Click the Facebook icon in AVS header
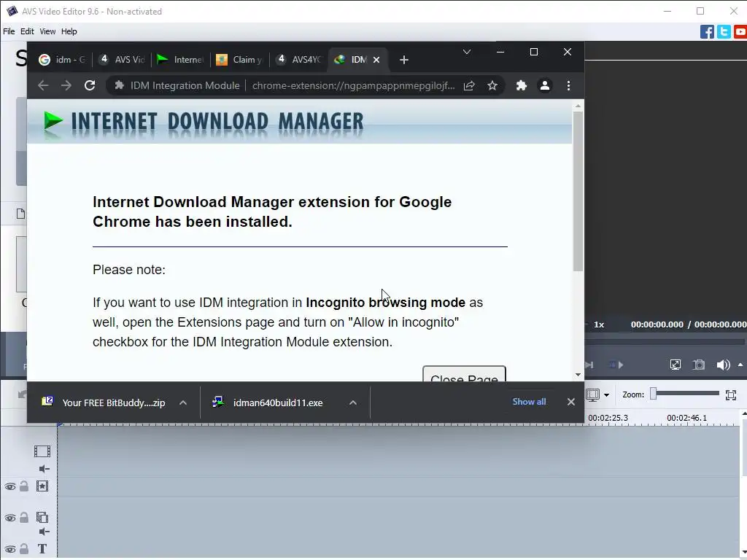The image size is (747, 560). pyautogui.click(x=707, y=32)
